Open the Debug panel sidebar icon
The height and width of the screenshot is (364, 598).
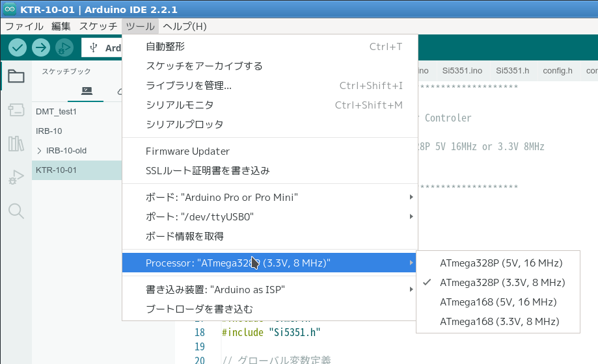click(16, 177)
